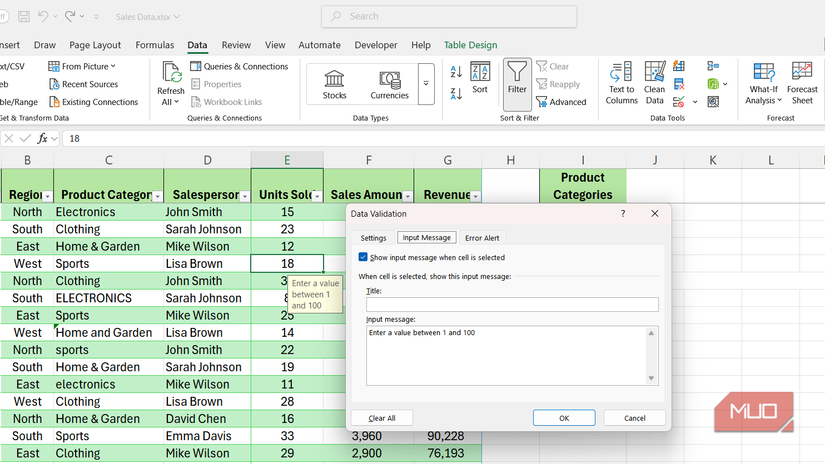This screenshot has height=464, width=825.
Task: Click the Remove Duplicates icon
Action: (679, 84)
